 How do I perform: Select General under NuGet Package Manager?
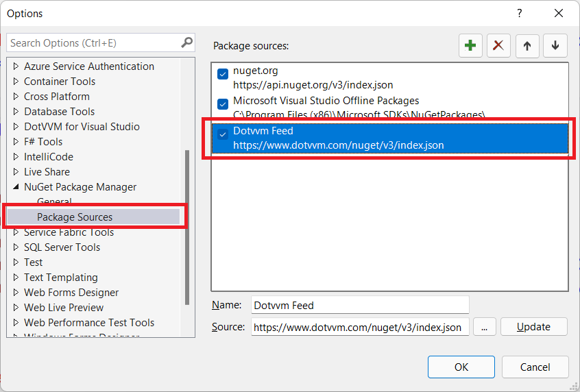pos(54,202)
